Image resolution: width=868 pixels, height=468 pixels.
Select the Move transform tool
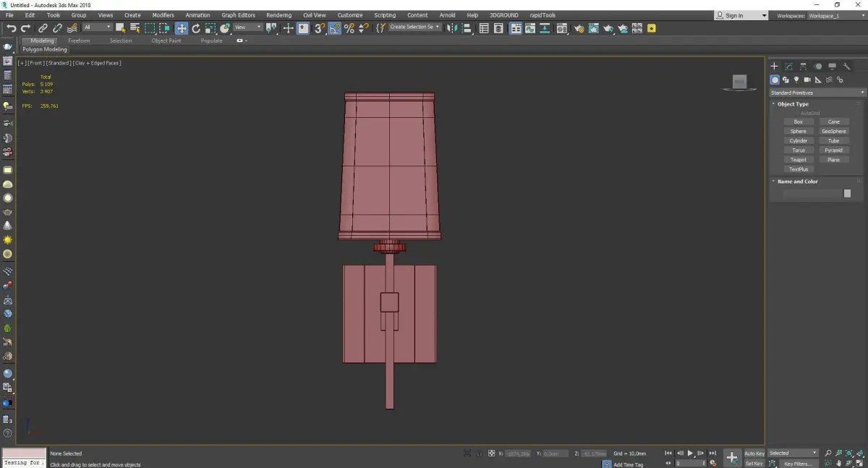pyautogui.click(x=181, y=28)
